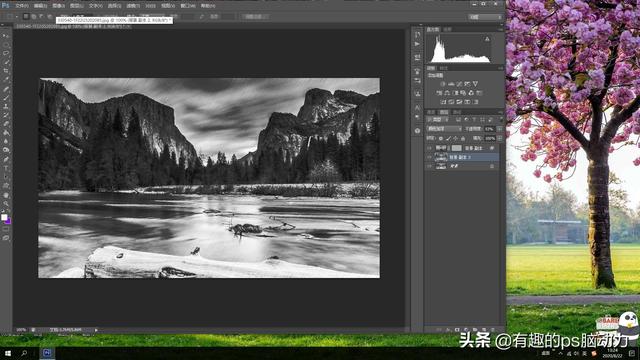Add a Curves adjustment layer

[x=459, y=84]
